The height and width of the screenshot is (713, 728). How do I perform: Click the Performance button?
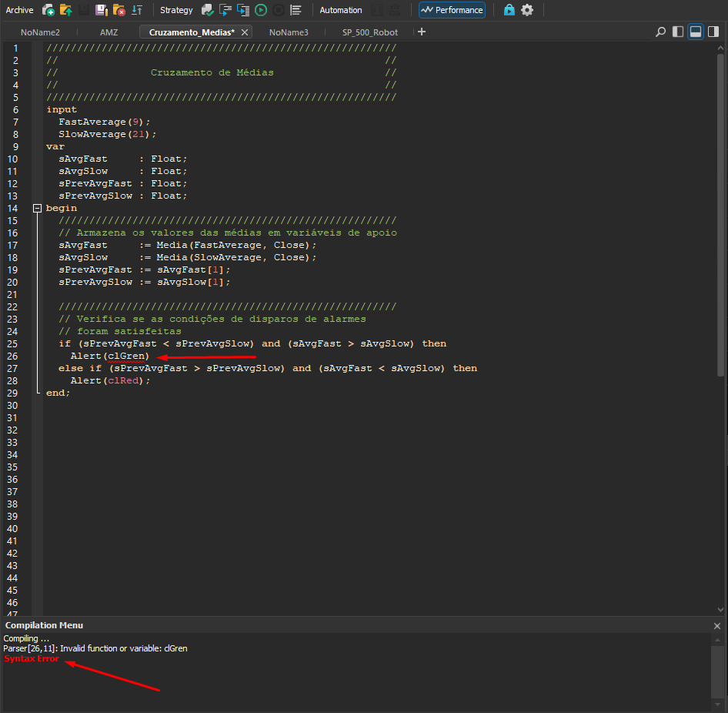click(452, 10)
